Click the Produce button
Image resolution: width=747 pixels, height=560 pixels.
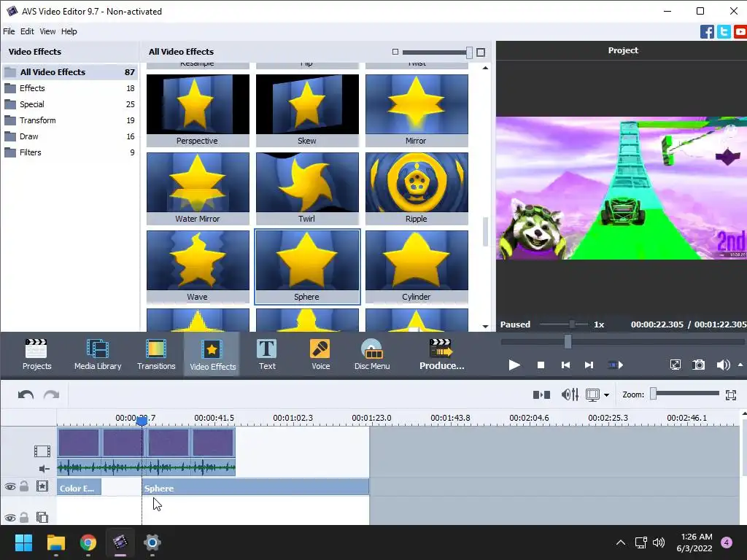pos(441,354)
